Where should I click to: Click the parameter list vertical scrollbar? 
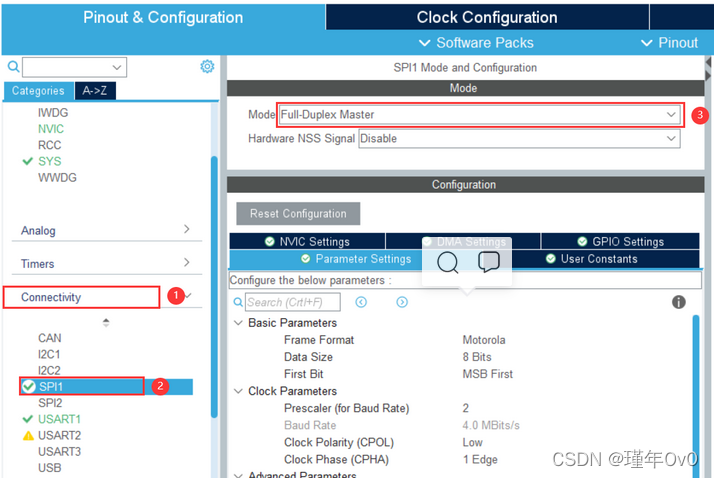(696, 396)
